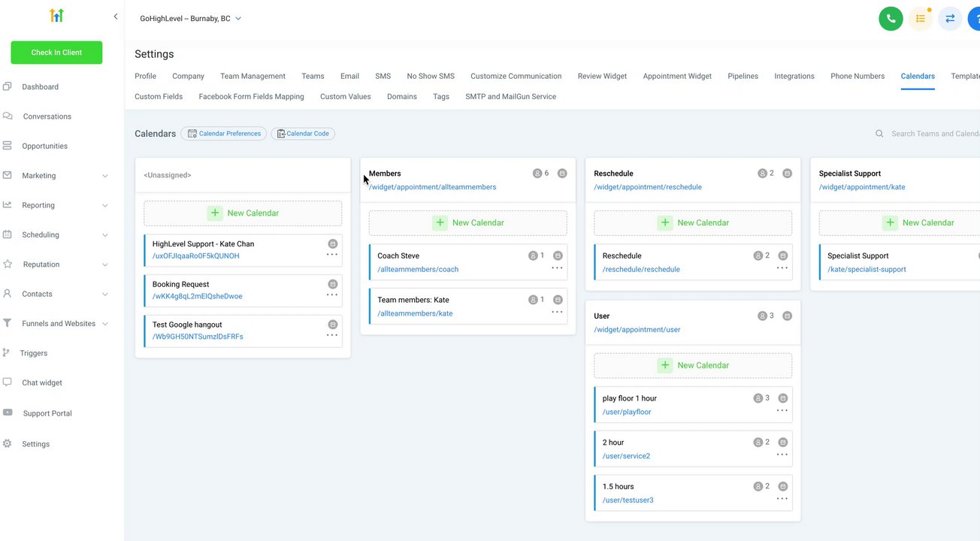Click the Check In Client button
This screenshot has width=980, height=541.
coord(56,53)
